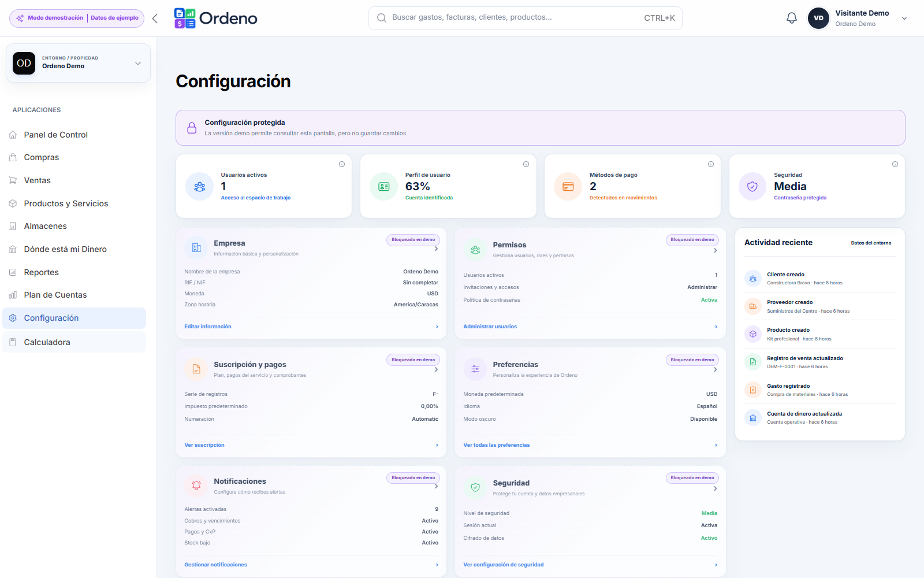The image size is (924, 578).
Task: Click the Ordeno logo
Action: [215, 18]
